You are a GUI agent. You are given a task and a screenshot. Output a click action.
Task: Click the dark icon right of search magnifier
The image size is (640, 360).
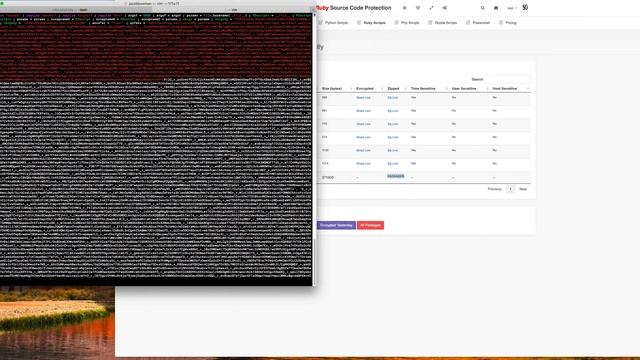pos(496,8)
